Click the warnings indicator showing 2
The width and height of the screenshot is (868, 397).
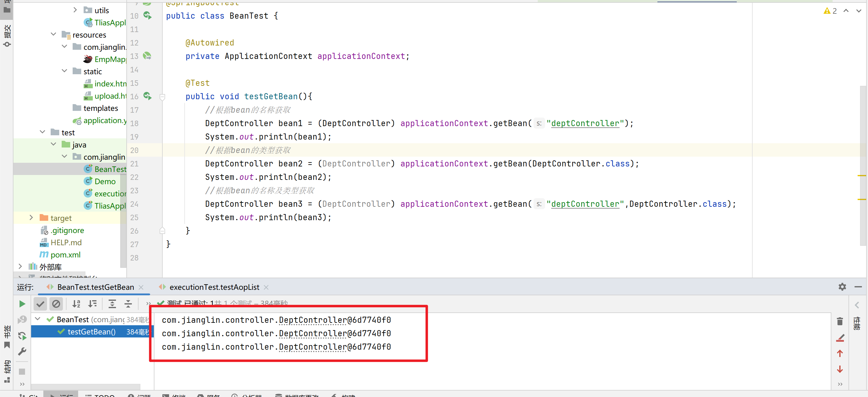coord(830,11)
